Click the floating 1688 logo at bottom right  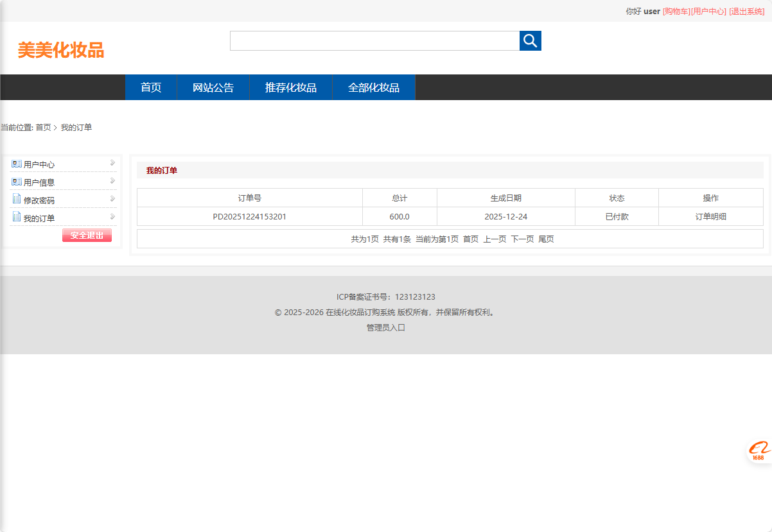(758, 450)
